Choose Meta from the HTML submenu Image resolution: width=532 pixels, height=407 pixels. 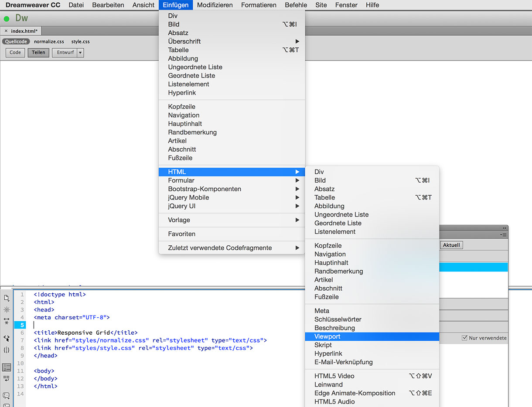372,311
